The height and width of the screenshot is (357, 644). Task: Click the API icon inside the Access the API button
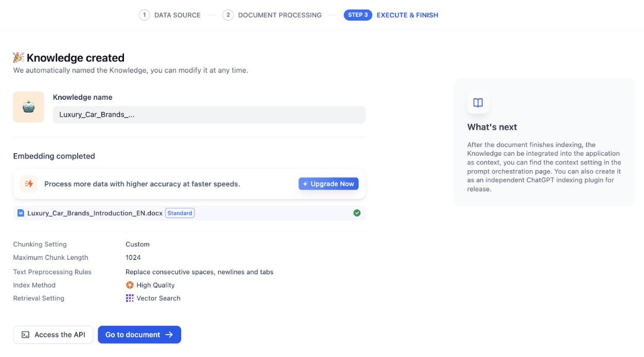25,334
